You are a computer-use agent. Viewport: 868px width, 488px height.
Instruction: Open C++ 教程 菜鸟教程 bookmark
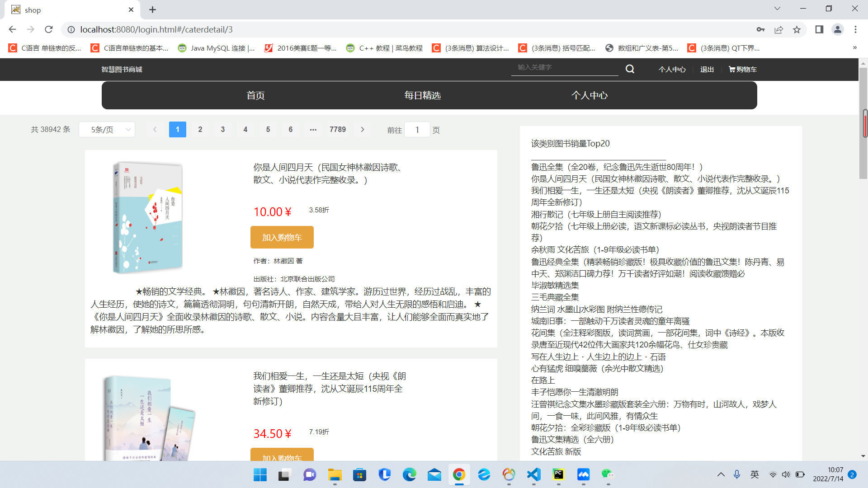[384, 48]
